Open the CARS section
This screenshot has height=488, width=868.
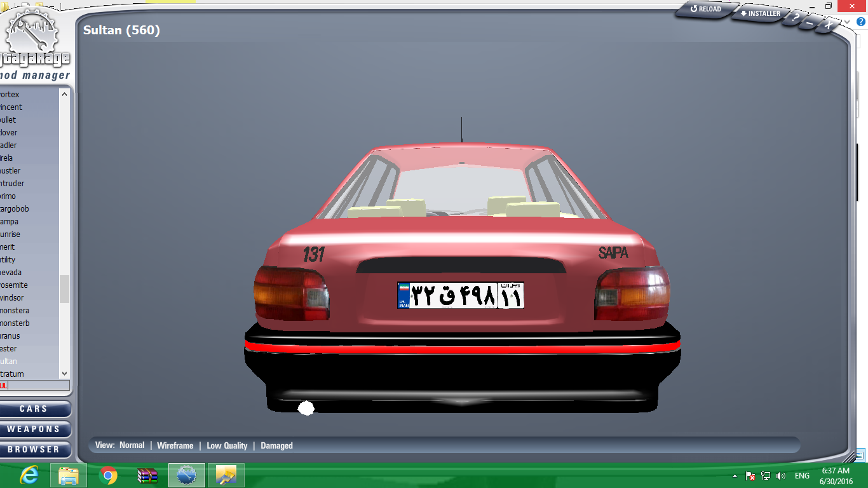coord(34,409)
